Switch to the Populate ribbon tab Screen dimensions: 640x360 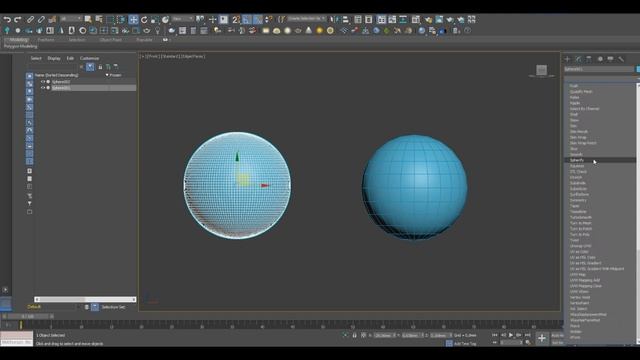(x=144, y=40)
